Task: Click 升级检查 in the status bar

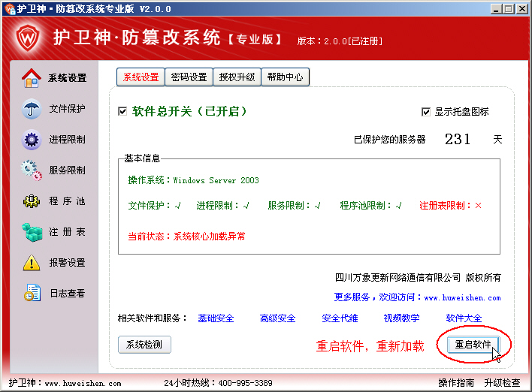Action: (502, 383)
